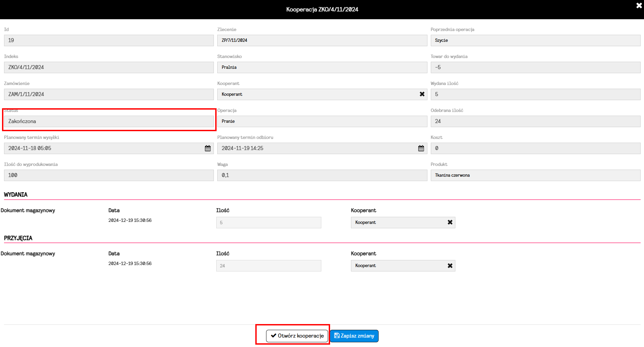Click the Otwórz kooperacje button

297,336
